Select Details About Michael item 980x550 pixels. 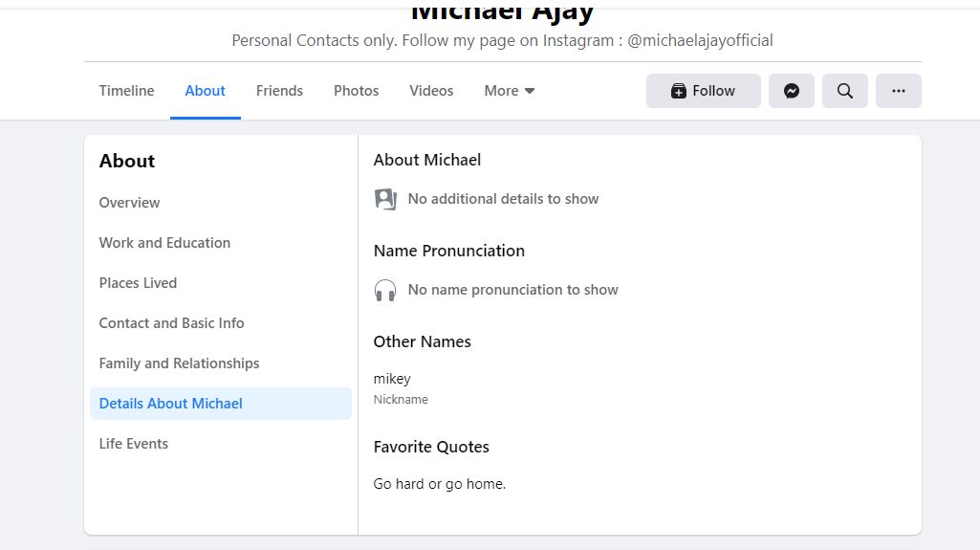click(221, 403)
